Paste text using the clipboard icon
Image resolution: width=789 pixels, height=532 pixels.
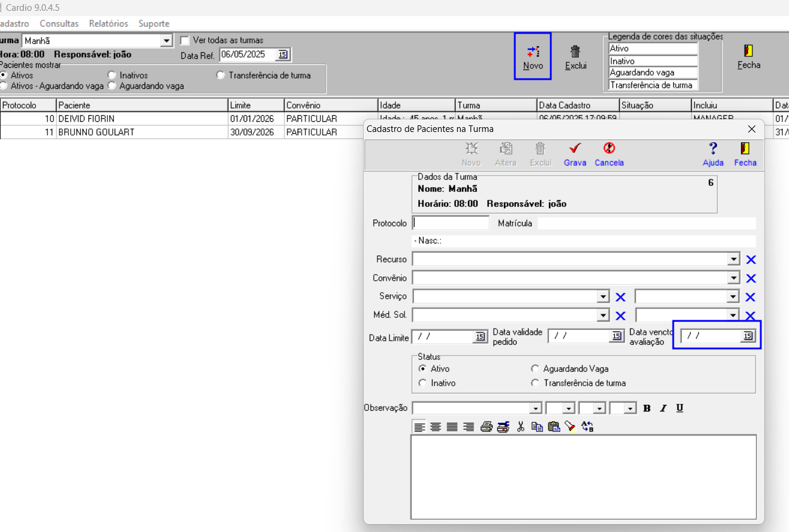coord(554,427)
